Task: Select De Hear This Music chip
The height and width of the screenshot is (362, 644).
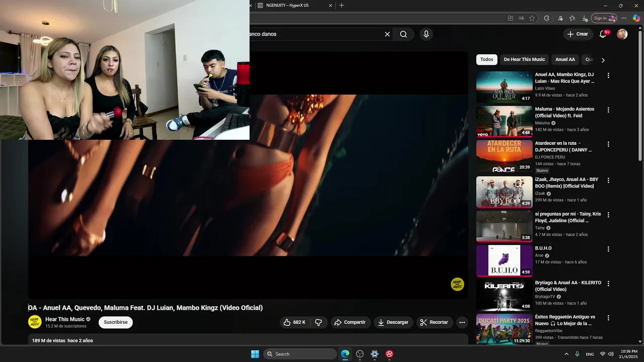Action: click(524, 59)
